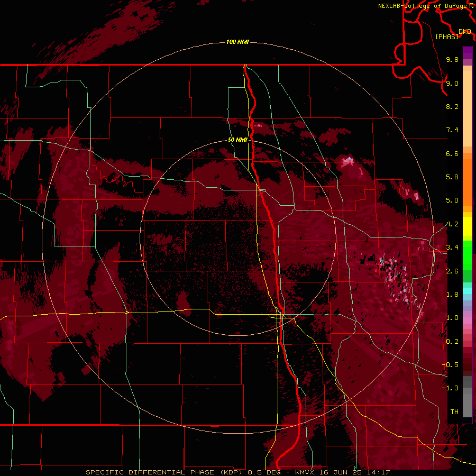
Task: Click the bright green segment of color bar
Action: pos(467,255)
